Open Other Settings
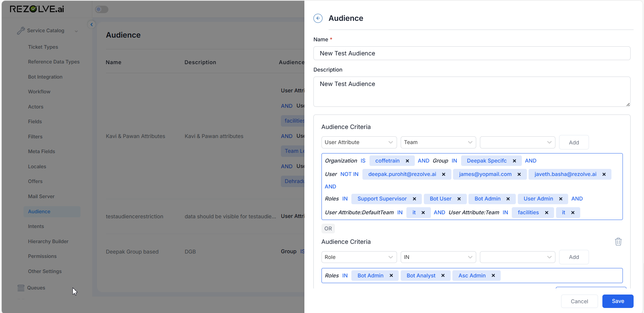The width and height of the screenshot is (644, 313). point(45,271)
